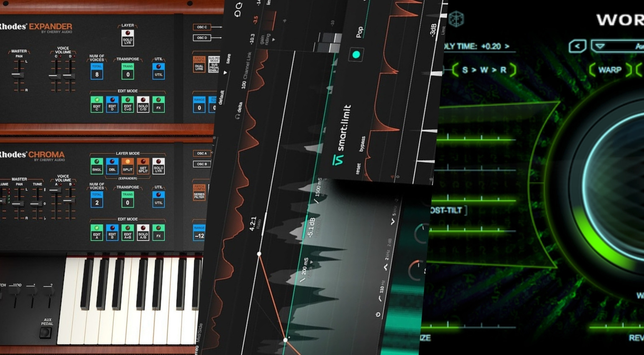Image resolution: width=644 pixels, height=355 pixels.
Task: Click the Chroma UTIL button
Action: pyautogui.click(x=158, y=200)
